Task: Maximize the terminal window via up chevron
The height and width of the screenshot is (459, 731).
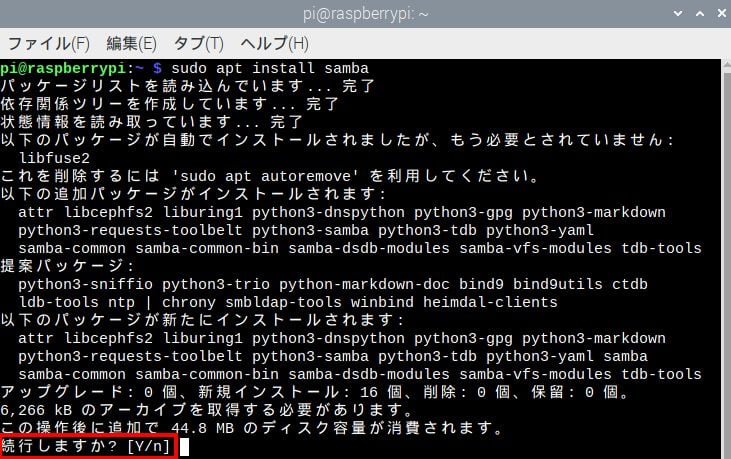Action: [x=700, y=14]
